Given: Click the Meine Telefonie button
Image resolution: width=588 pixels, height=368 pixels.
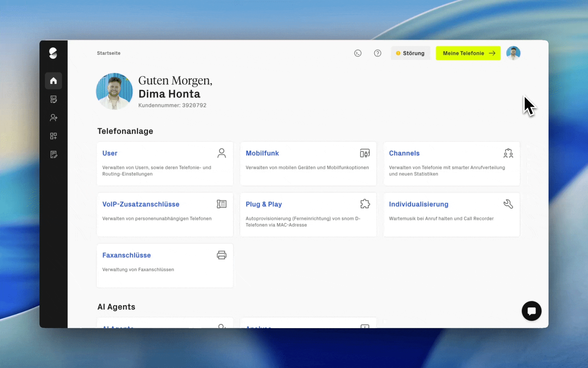Looking at the screenshot, I should click(468, 53).
